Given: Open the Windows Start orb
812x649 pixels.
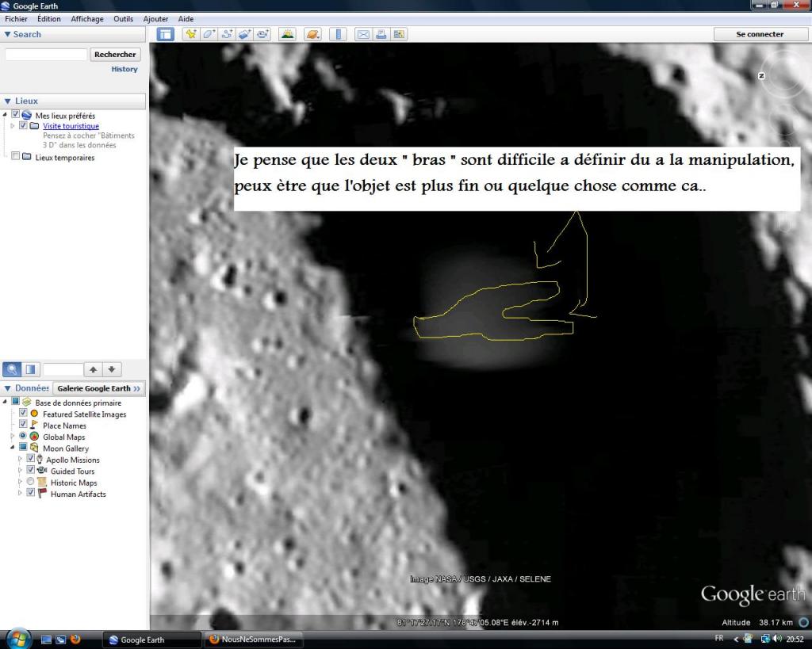Looking at the screenshot, I should [x=19, y=639].
